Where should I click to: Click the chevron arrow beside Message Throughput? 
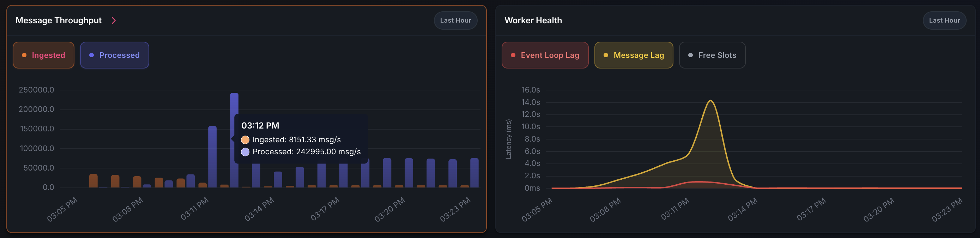point(113,20)
